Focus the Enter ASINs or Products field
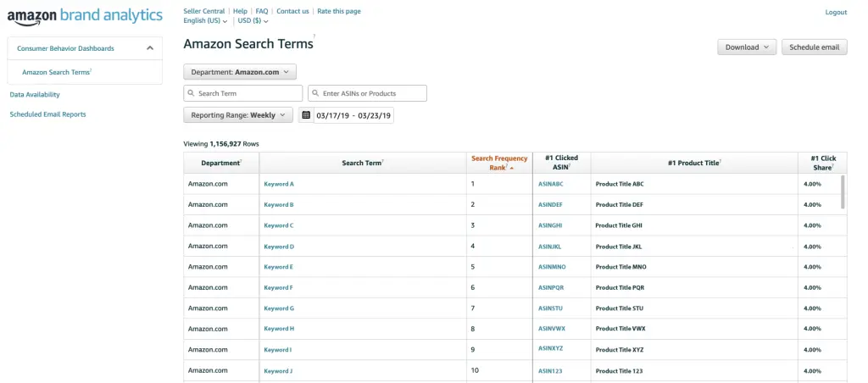 [x=367, y=93]
